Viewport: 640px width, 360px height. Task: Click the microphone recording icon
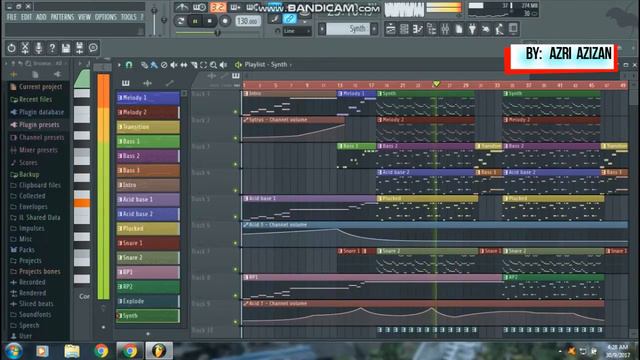click(38, 48)
